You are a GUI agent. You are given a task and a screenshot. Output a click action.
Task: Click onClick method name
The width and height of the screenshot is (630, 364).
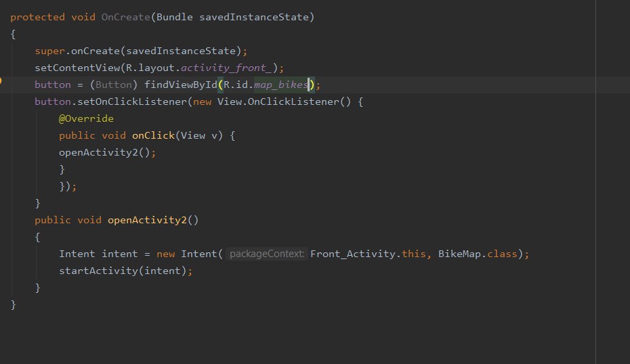(x=154, y=135)
